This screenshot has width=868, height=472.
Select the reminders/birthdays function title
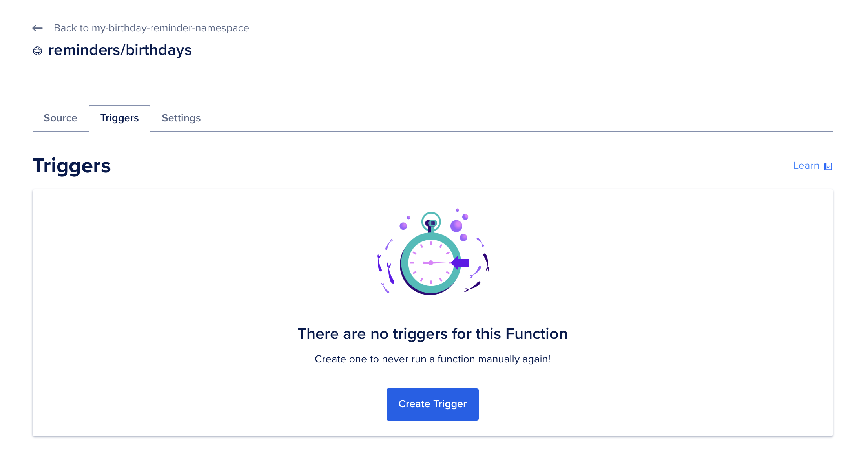[x=120, y=50]
